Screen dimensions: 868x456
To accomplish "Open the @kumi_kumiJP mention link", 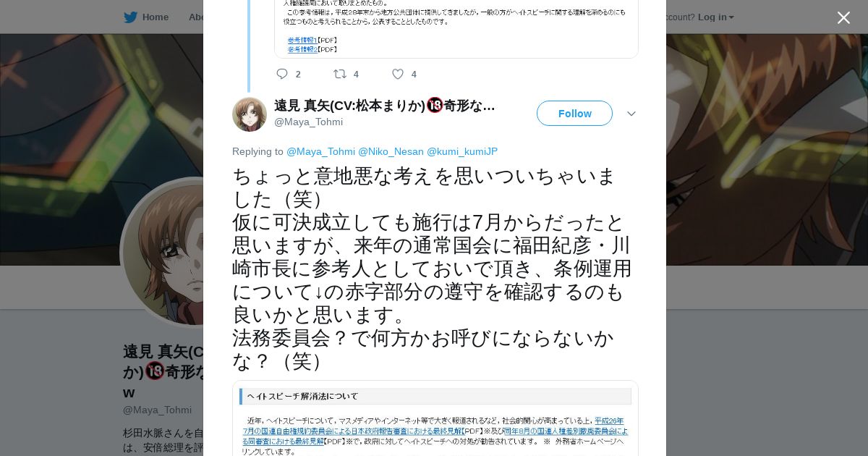I will [462, 151].
